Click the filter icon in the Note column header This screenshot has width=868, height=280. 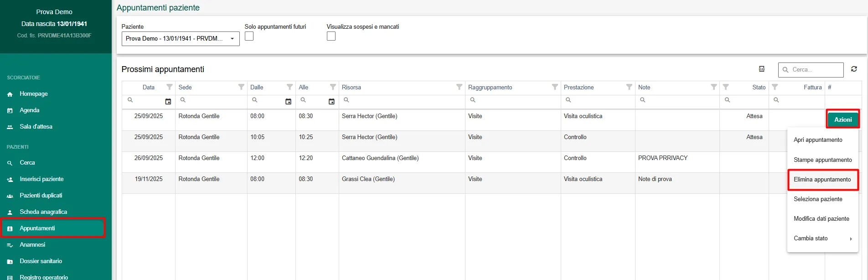713,87
